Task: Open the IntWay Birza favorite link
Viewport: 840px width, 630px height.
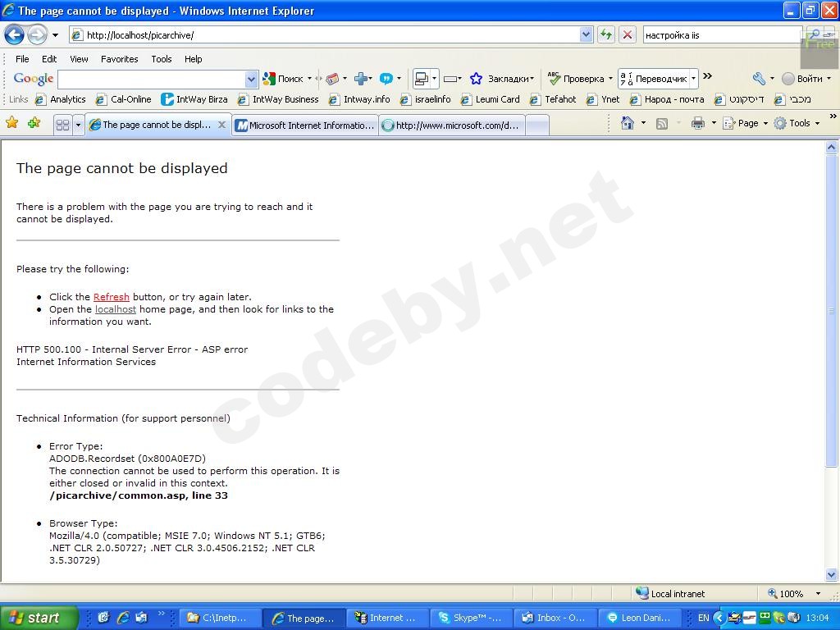Action: tap(194, 99)
